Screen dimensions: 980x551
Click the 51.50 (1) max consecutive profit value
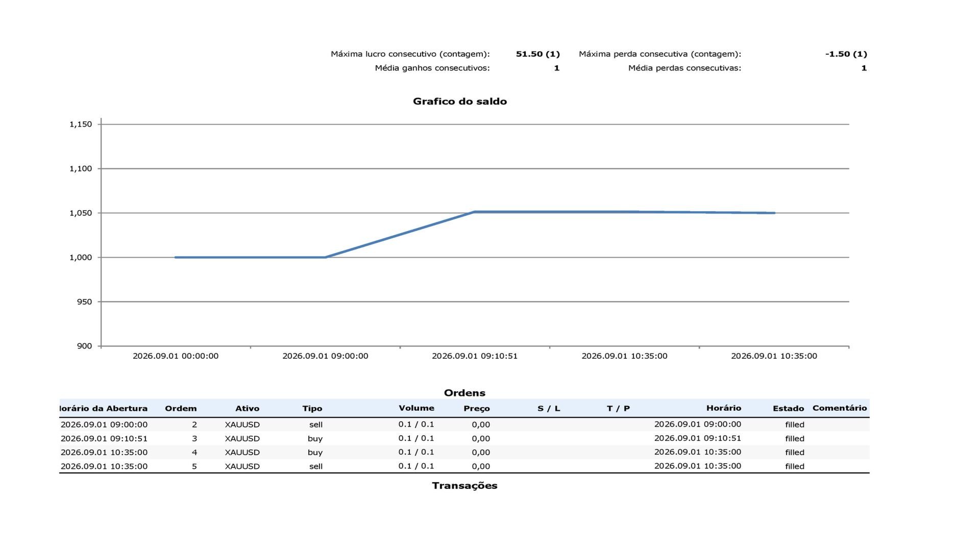tap(538, 54)
